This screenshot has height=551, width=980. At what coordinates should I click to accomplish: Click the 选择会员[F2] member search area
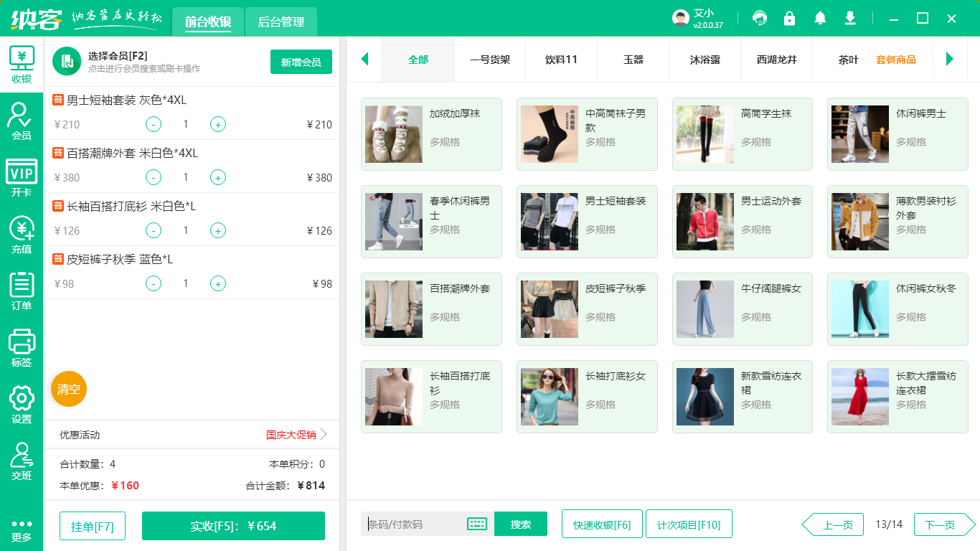tap(143, 62)
